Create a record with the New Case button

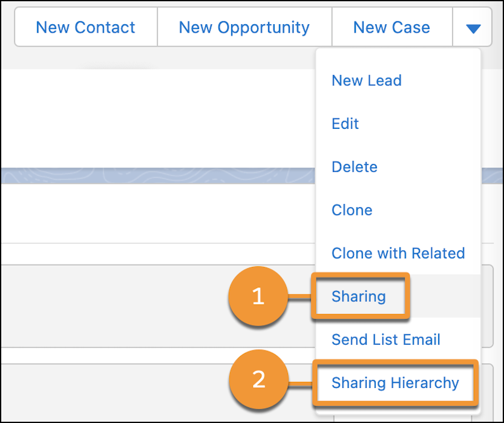(391, 27)
